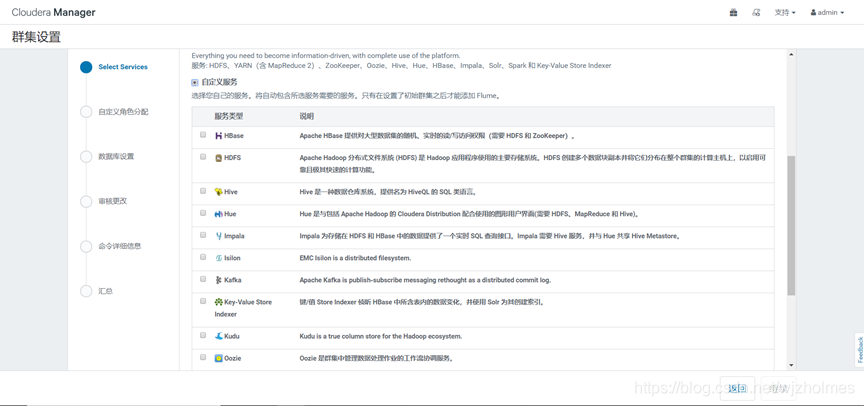This screenshot has width=864, height=406.
Task: Click the Select Services step circle
Action: click(85, 67)
